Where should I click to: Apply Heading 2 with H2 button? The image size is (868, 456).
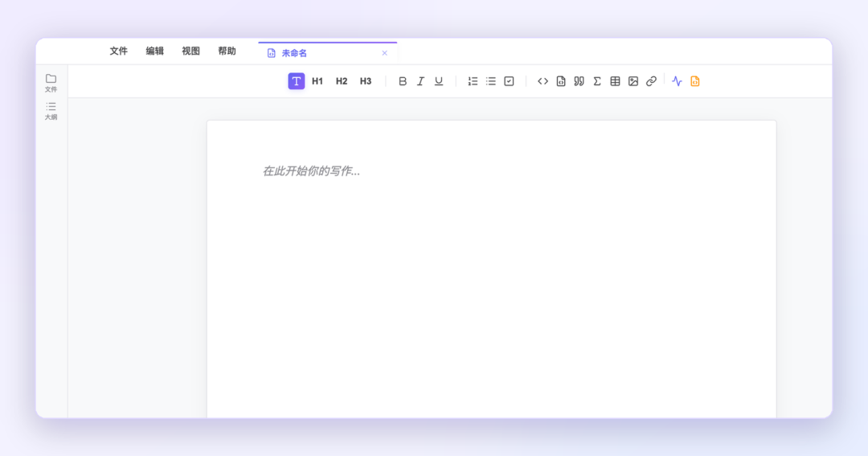tap(342, 81)
